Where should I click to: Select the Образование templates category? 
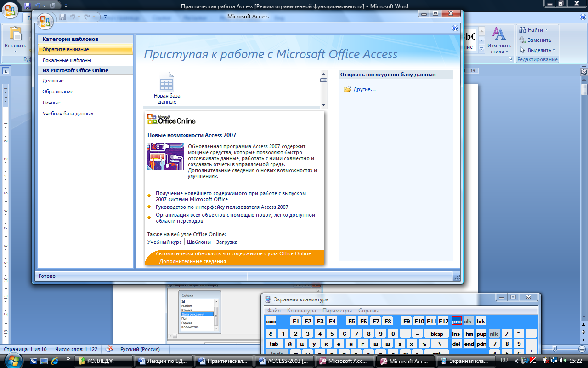(x=85, y=92)
